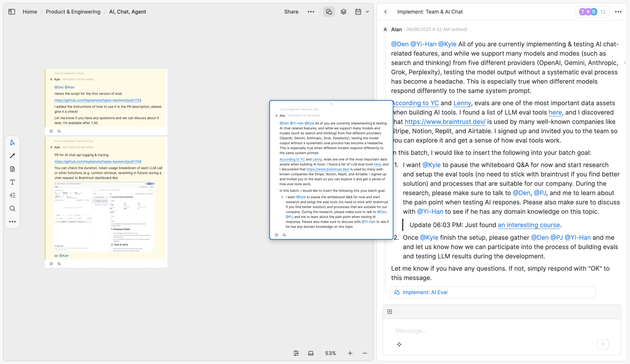This screenshot has width=630, height=364.
Task: Select the Text tool
Action: point(12,182)
